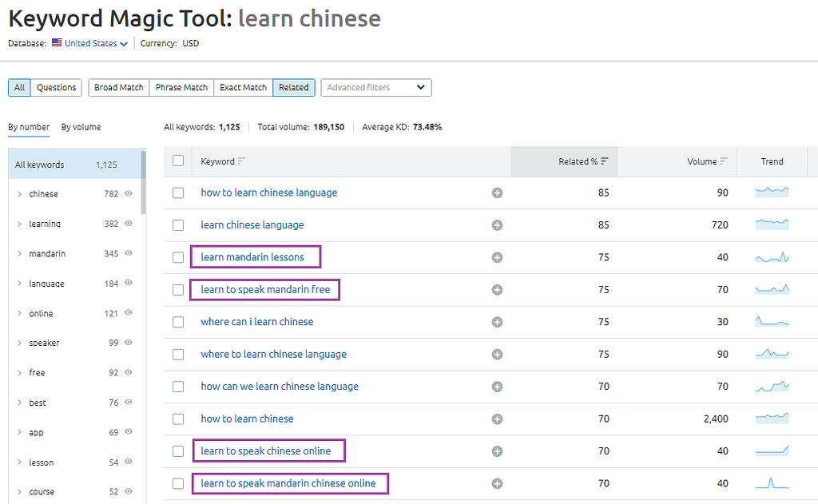Click keyword groups sidebar scrollbar
This screenshot has width=818, height=504.
(144, 183)
